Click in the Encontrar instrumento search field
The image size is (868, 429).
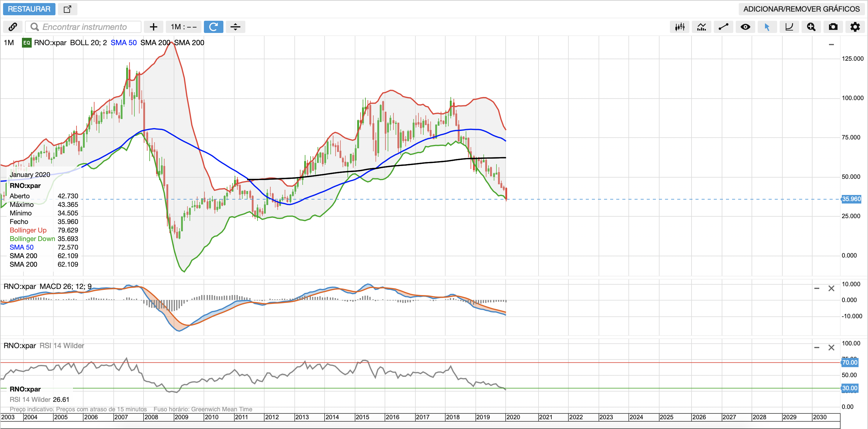click(x=84, y=27)
